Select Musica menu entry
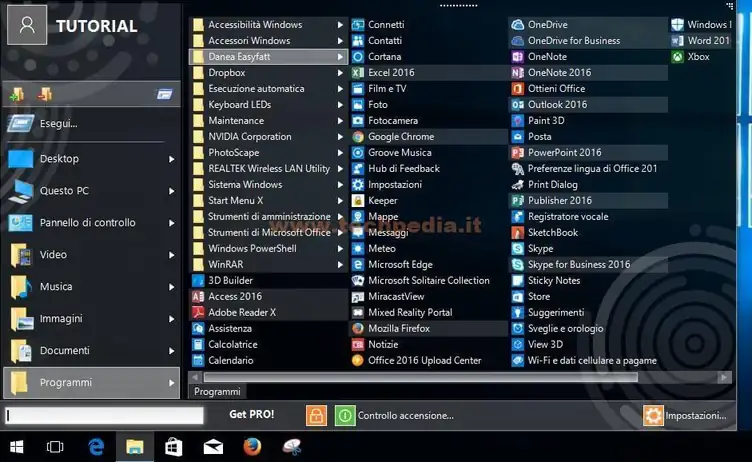This screenshot has width=752, height=462. point(91,287)
